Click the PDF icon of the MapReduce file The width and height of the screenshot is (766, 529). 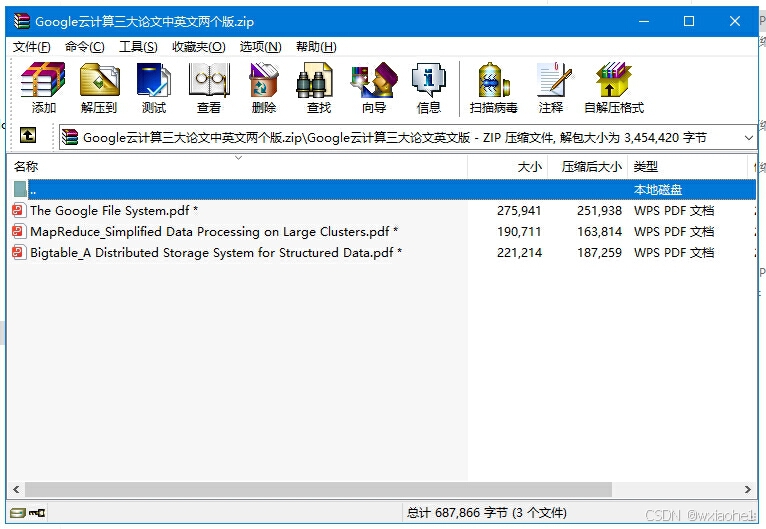19,232
